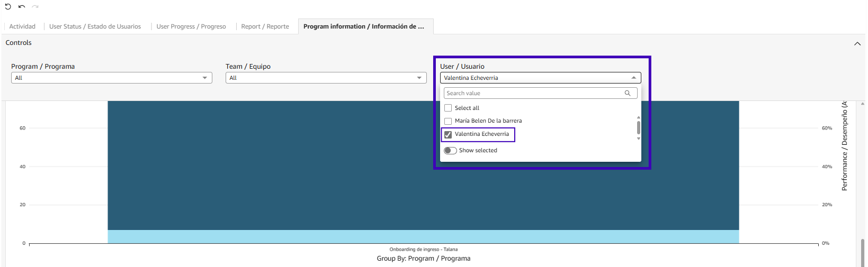Click the Onboarding de ingreso - Talana label
This screenshot has height=267, width=868.
tap(424, 250)
